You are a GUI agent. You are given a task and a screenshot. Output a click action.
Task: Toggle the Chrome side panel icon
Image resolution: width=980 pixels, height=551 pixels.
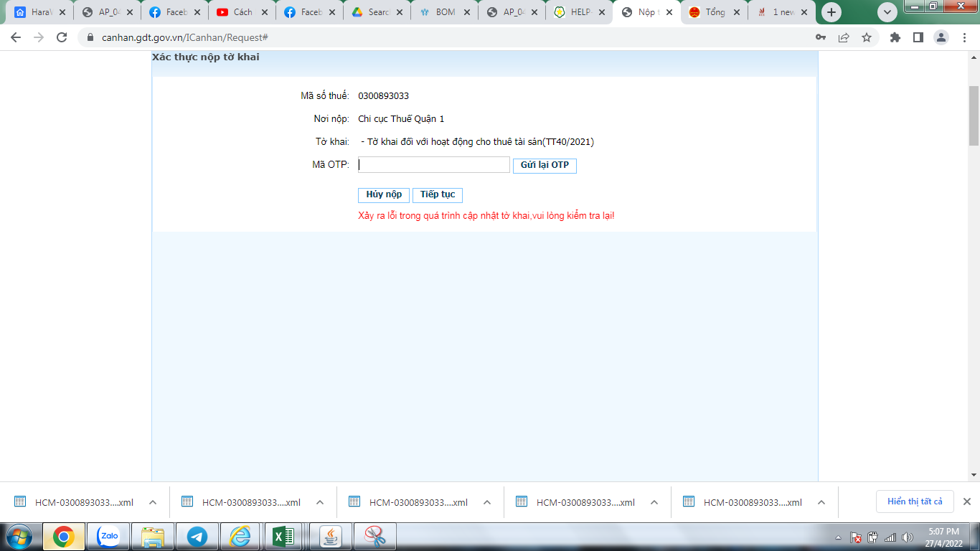coord(918,37)
